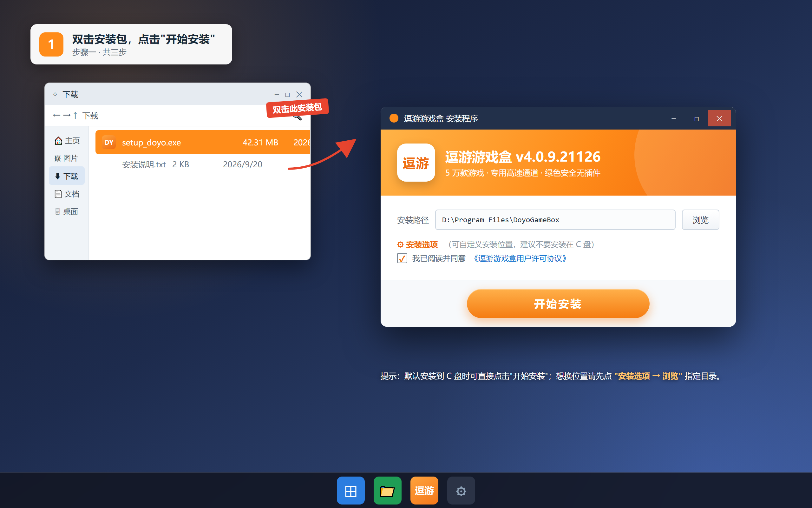The height and width of the screenshot is (508, 812).
Task: Open the file explorer folder taskbar icon
Action: [387, 491]
